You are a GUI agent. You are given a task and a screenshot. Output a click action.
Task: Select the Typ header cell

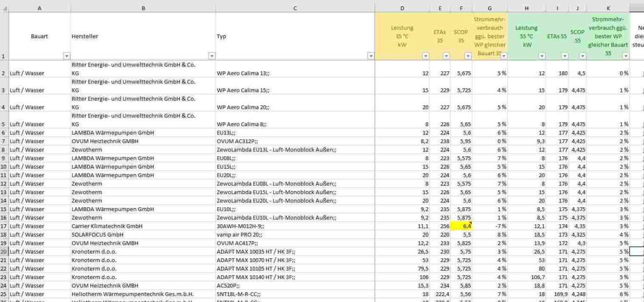click(295, 36)
